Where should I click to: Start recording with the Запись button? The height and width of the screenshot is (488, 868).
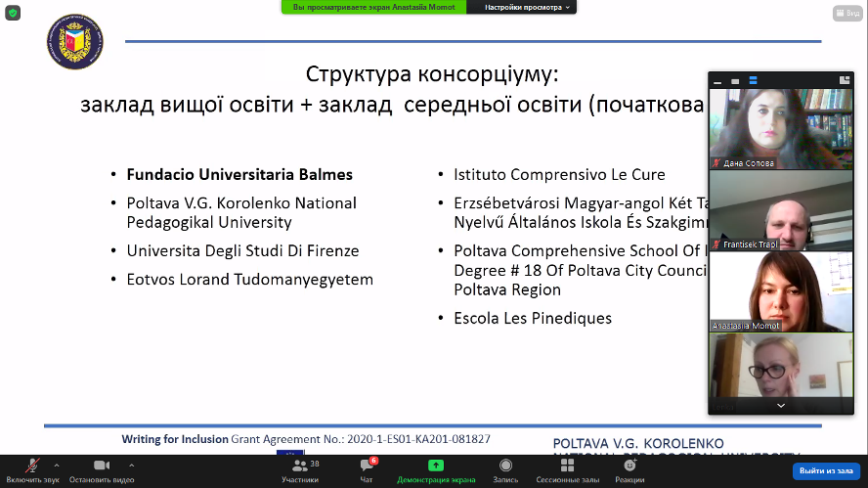tap(505, 470)
